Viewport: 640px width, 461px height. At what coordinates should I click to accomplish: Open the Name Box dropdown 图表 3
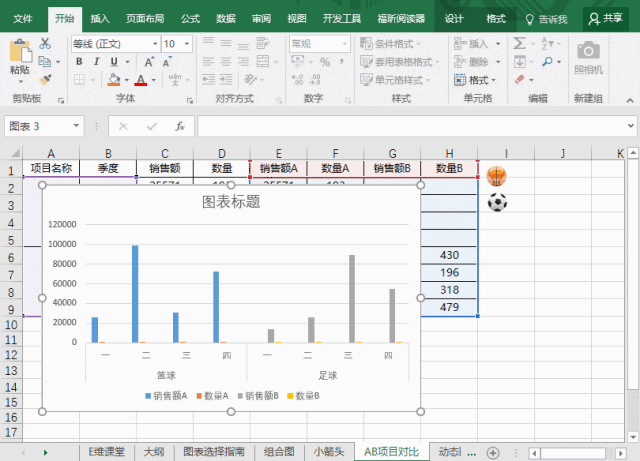click(x=76, y=126)
